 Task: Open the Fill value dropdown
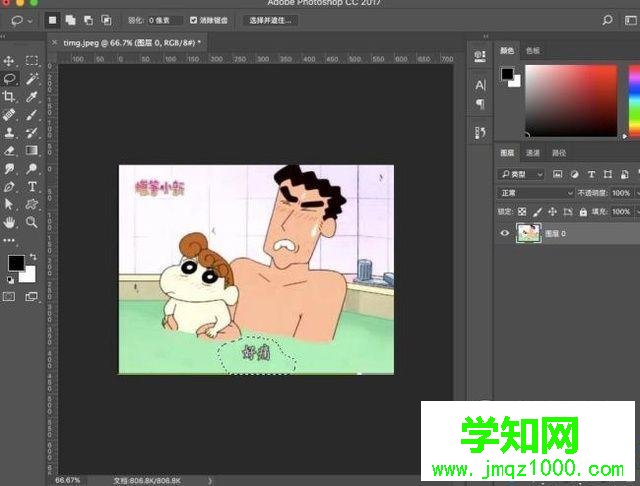click(636, 211)
